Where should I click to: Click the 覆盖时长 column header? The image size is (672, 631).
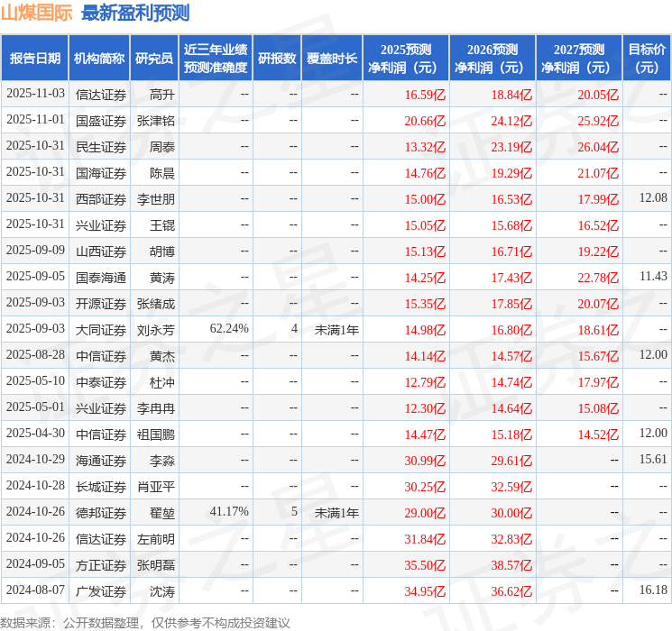point(332,59)
